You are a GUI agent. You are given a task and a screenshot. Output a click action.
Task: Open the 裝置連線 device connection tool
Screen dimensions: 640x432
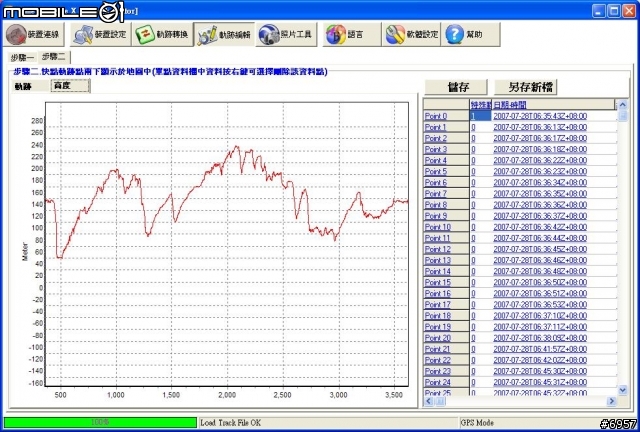[33, 34]
